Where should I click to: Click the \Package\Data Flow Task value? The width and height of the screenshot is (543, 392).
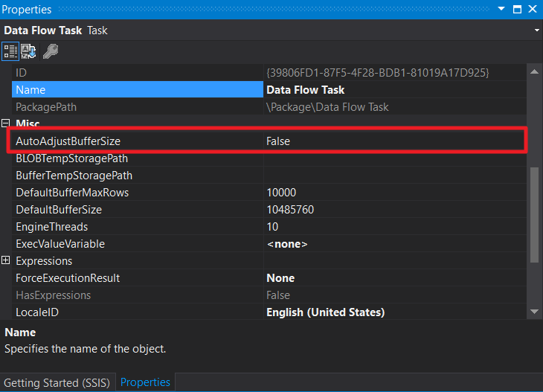(395, 107)
